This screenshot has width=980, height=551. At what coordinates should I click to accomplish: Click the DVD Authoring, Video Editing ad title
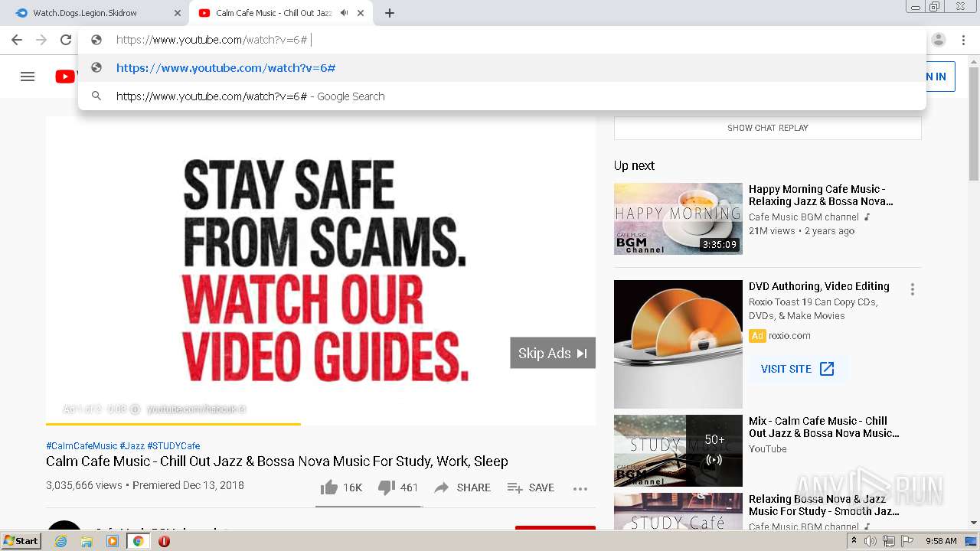click(819, 286)
